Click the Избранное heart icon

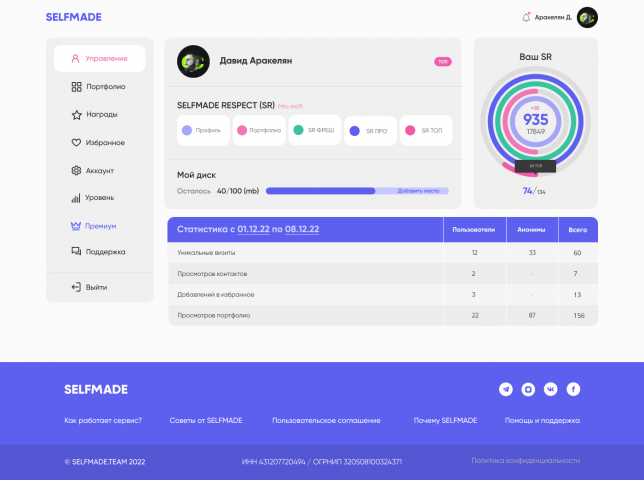(x=76, y=142)
